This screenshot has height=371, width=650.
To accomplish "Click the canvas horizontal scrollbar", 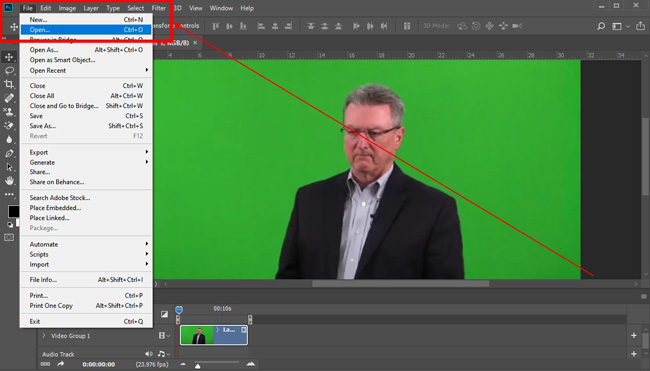I will click(x=400, y=284).
